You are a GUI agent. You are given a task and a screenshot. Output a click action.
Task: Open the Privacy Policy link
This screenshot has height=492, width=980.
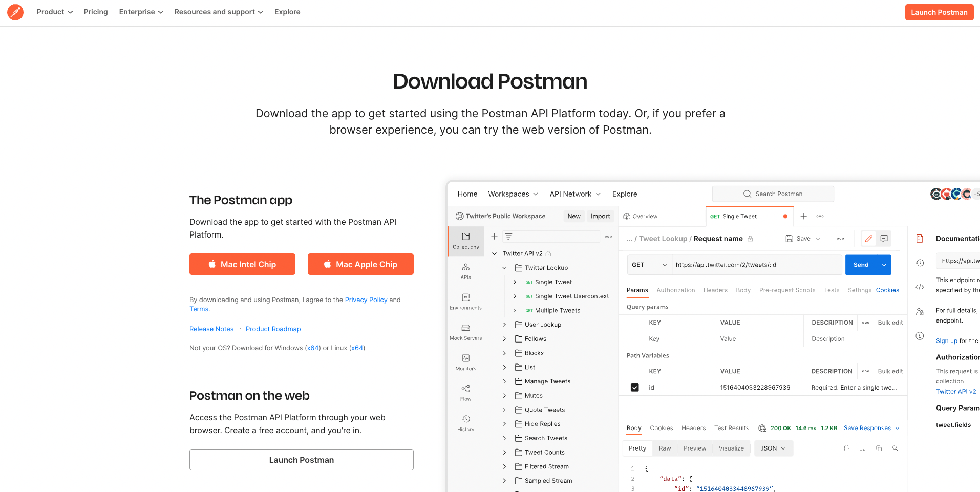point(366,300)
